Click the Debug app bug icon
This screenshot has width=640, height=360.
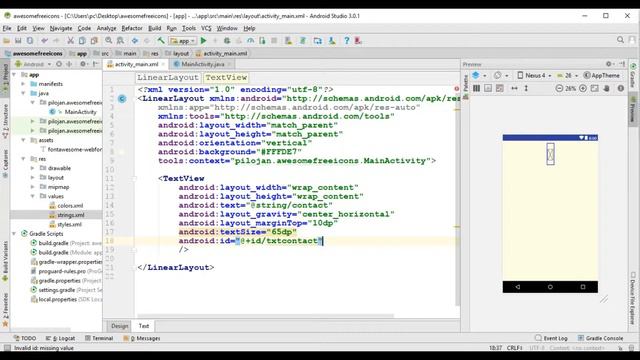point(227,41)
